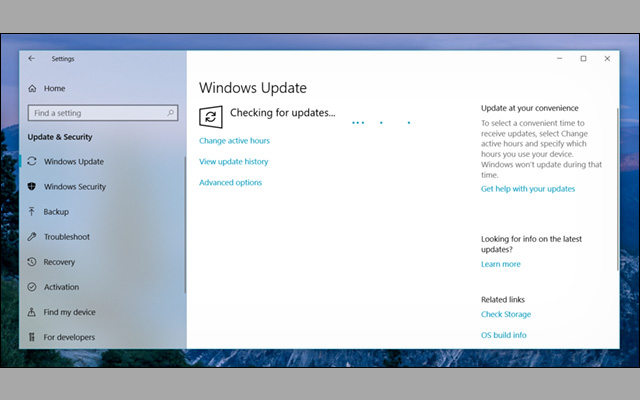Click the Windows Update sync icon in sidebar
The height and width of the screenshot is (400, 640).
33,161
